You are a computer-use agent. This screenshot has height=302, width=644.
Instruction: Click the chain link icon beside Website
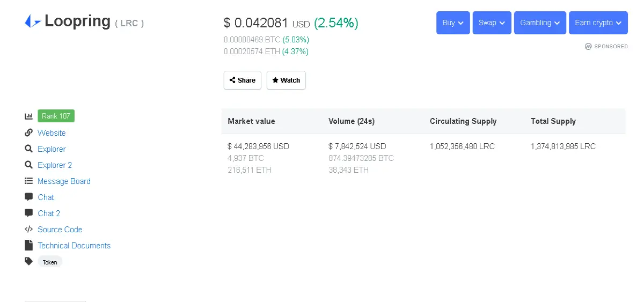29,132
